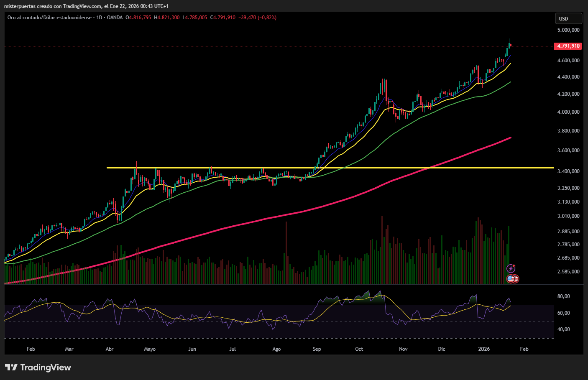Click the Oct label on the time axis
Viewport: 588px width, 380px height.
click(359, 349)
